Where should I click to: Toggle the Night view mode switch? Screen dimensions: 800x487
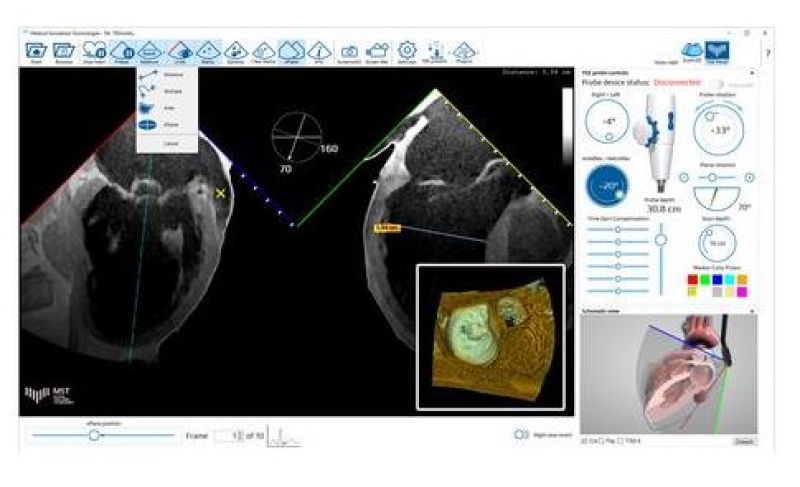click(520, 434)
